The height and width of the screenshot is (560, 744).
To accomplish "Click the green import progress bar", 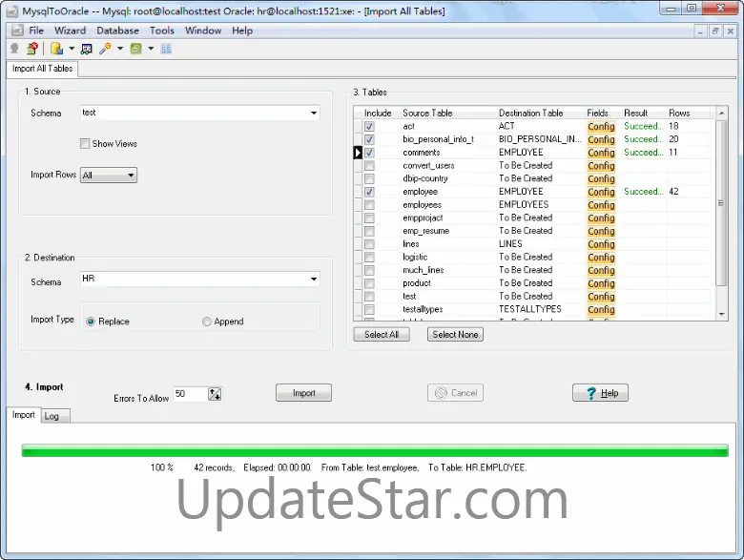I will (375, 450).
